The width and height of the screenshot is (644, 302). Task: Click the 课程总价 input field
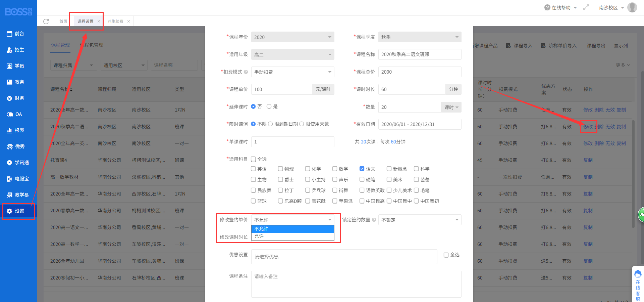tap(420, 72)
